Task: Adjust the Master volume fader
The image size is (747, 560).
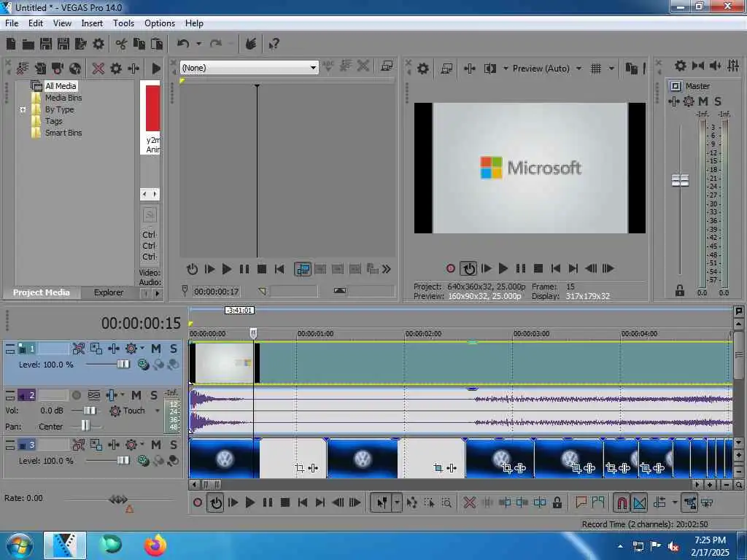Action: (680, 181)
